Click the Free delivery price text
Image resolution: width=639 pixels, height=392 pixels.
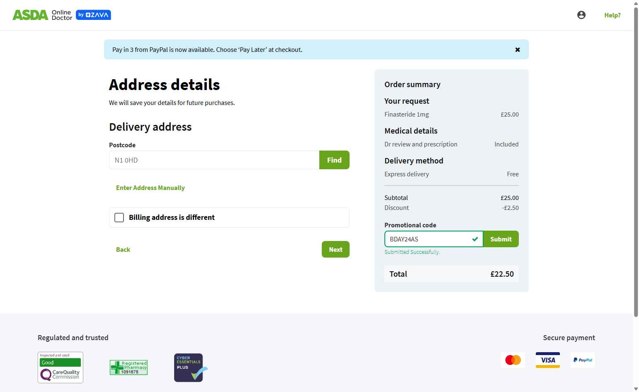(x=513, y=174)
